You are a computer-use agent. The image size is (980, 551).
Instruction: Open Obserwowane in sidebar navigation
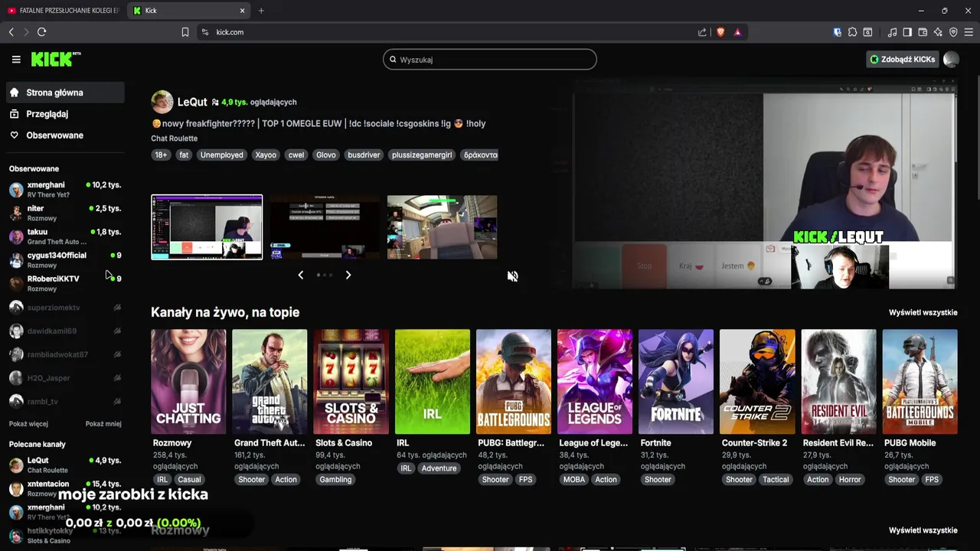pyautogui.click(x=65, y=135)
